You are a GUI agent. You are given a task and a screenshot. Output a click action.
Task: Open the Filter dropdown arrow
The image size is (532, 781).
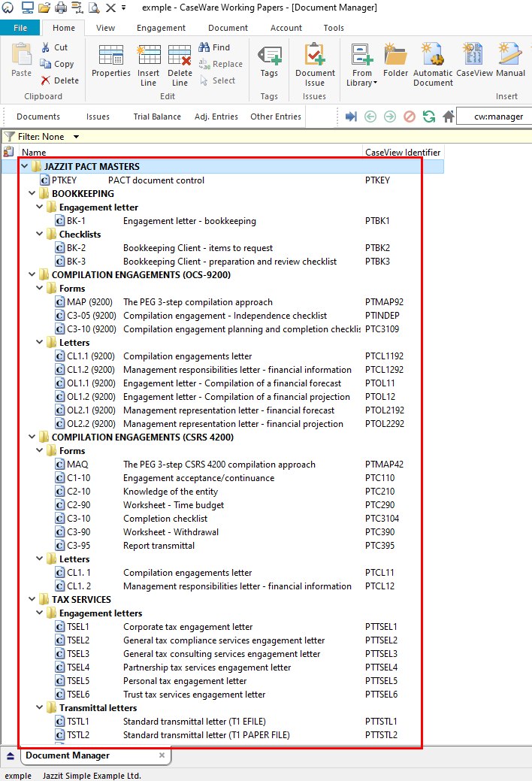tap(76, 137)
